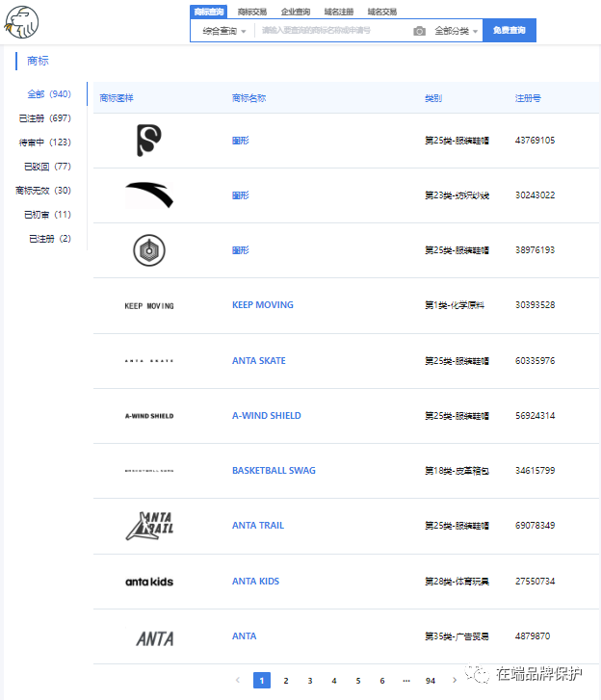Select page 1 in pagination
Viewport: 601px width, 700px height.
262,681
